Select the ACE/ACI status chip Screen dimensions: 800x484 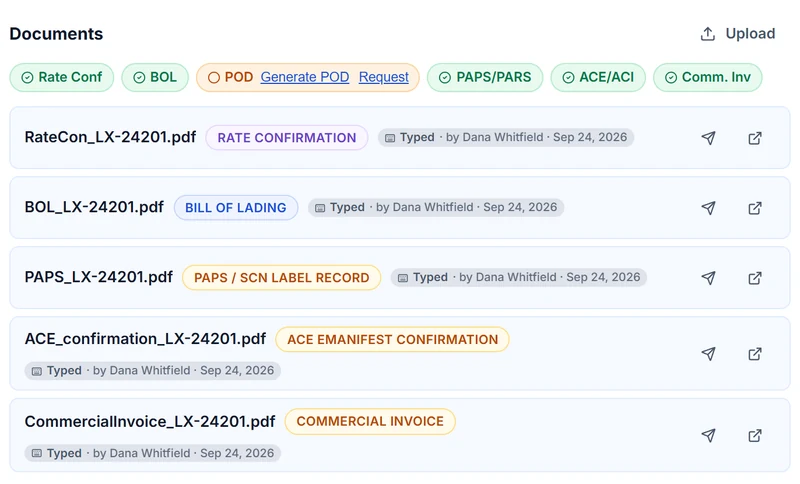(x=598, y=78)
